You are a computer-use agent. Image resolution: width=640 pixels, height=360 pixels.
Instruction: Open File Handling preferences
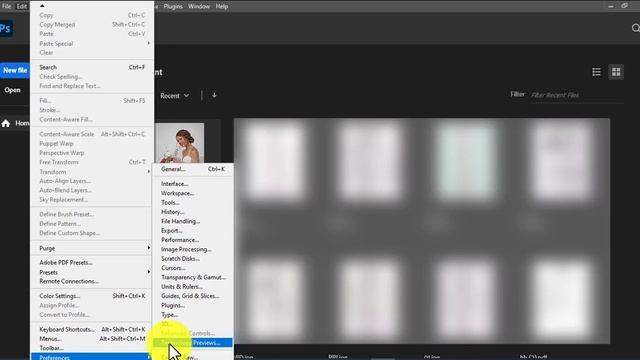tap(193, 221)
